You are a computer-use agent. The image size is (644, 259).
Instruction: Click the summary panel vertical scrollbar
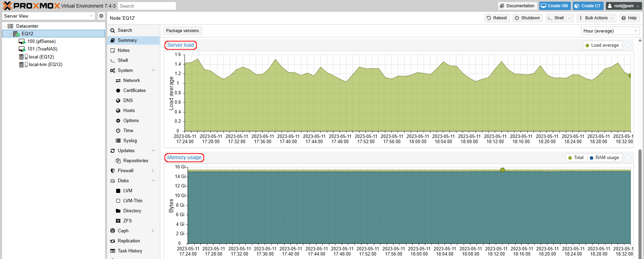click(x=640, y=204)
